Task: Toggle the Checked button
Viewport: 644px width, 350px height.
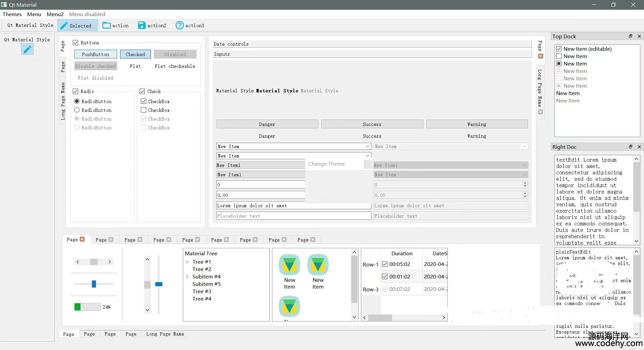Action: pos(136,54)
